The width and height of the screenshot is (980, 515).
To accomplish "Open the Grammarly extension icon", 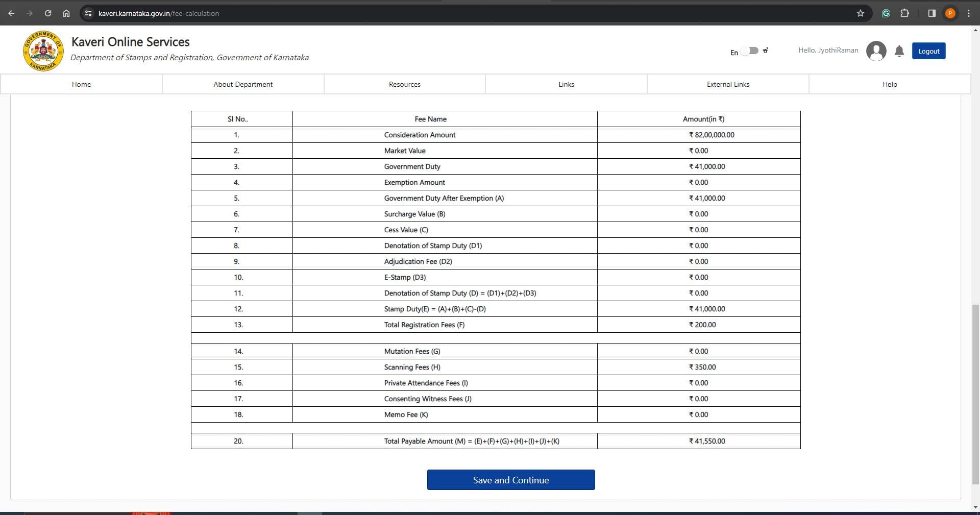I will 886,13.
